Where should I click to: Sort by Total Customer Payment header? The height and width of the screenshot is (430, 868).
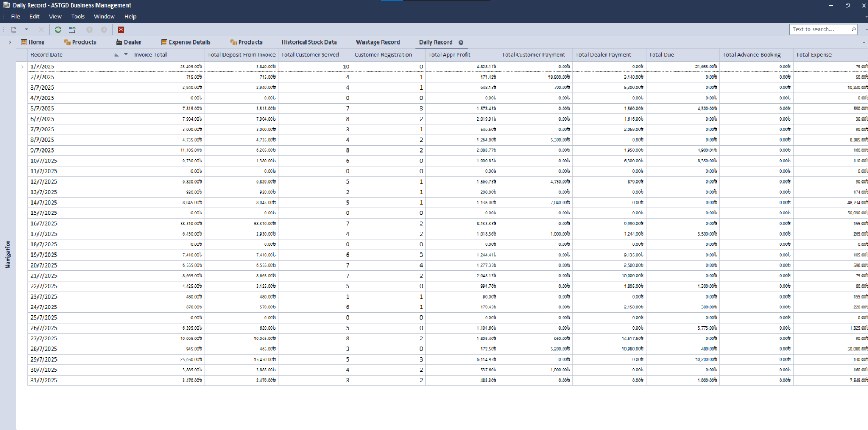[535, 55]
